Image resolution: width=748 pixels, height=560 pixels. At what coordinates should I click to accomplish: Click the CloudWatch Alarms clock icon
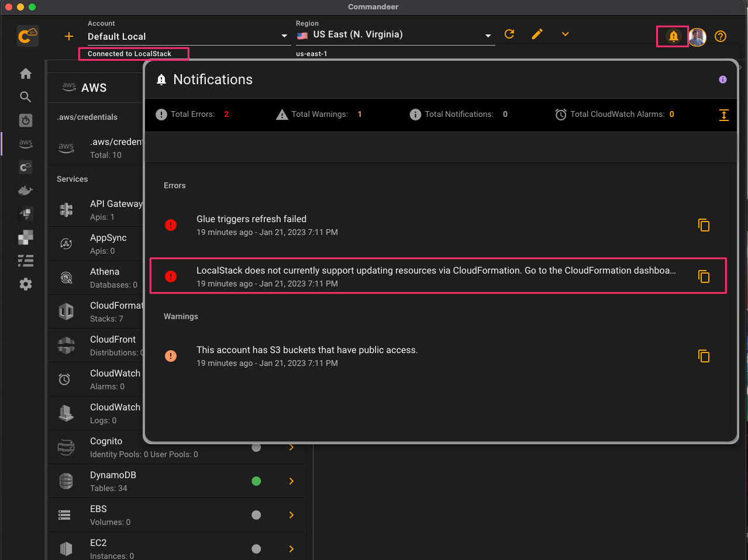65,379
